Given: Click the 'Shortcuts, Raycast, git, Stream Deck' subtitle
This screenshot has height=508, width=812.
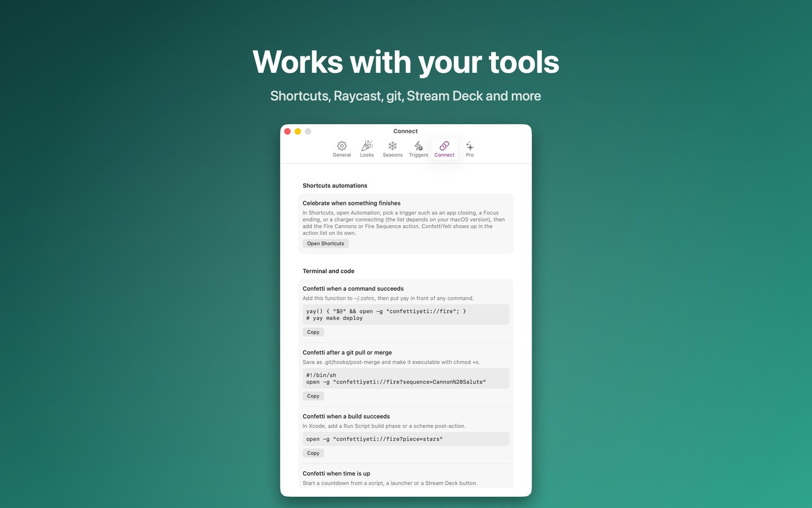Looking at the screenshot, I should pyautogui.click(x=405, y=96).
